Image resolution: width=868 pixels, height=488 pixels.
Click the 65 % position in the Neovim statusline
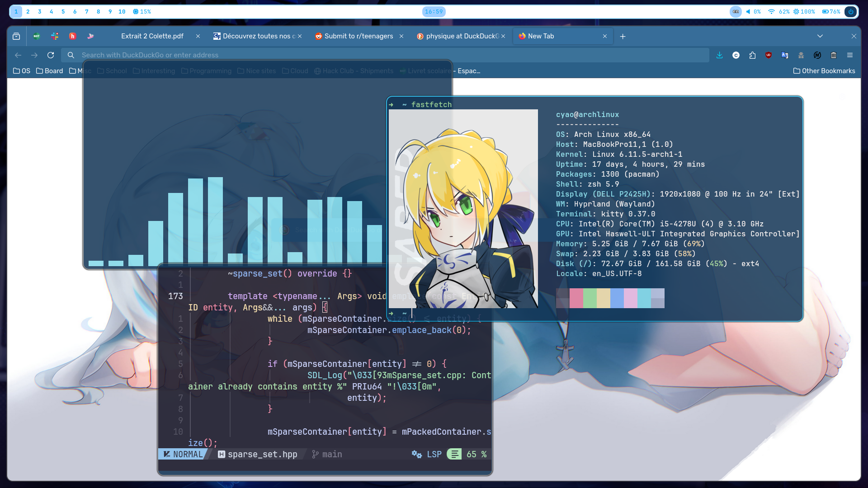(476, 454)
